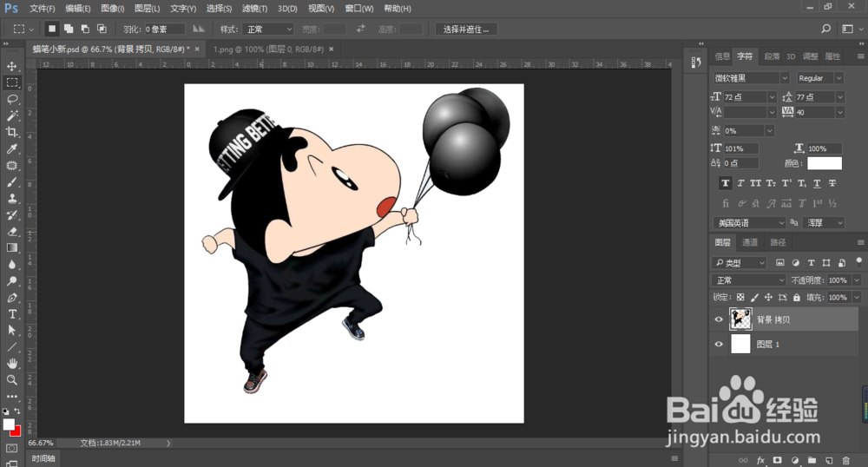Toggle lock transparent pixels
Screen dimensions: 868x467
pyautogui.click(x=740, y=298)
